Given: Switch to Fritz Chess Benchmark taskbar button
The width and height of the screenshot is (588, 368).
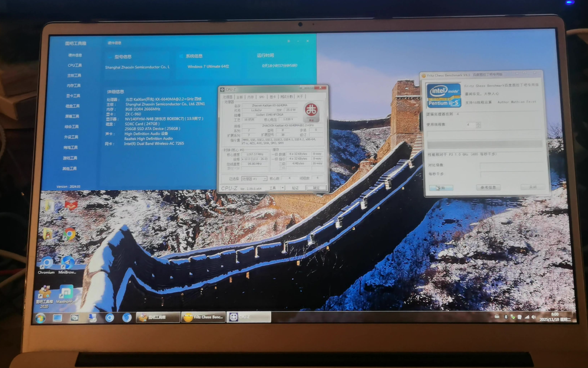Looking at the screenshot, I should 203,317.
